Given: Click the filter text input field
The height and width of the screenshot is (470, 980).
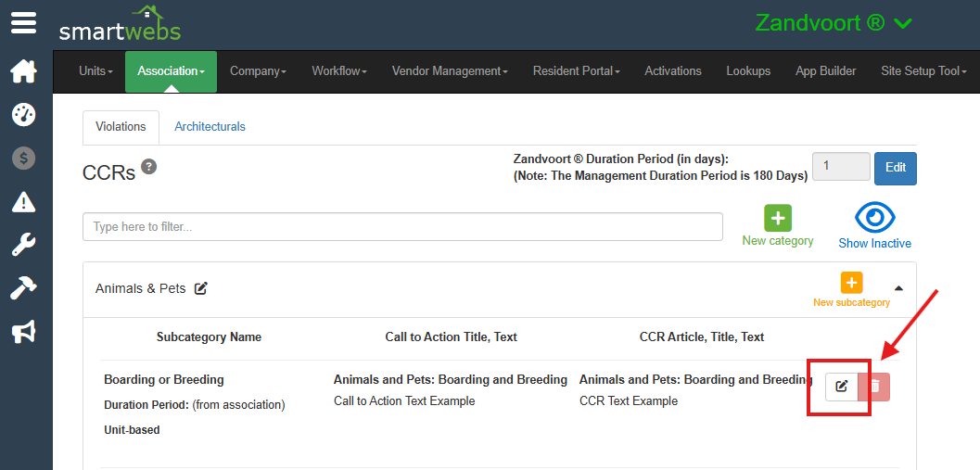Looking at the screenshot, I should [402, 227].
